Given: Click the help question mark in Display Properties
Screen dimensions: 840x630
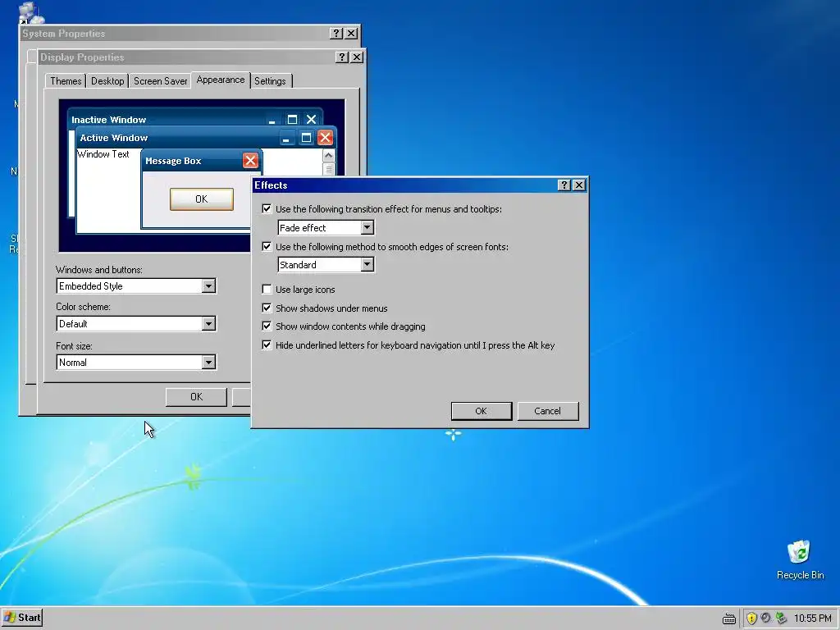Looking at the screenshot, I should coord(342,57).
